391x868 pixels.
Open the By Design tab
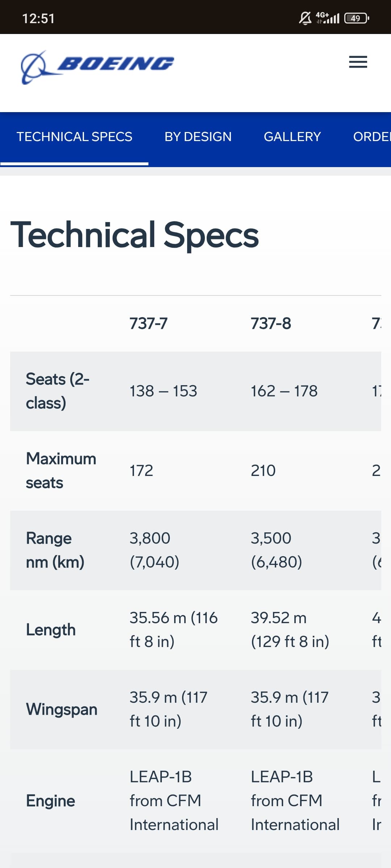[198, 137]
